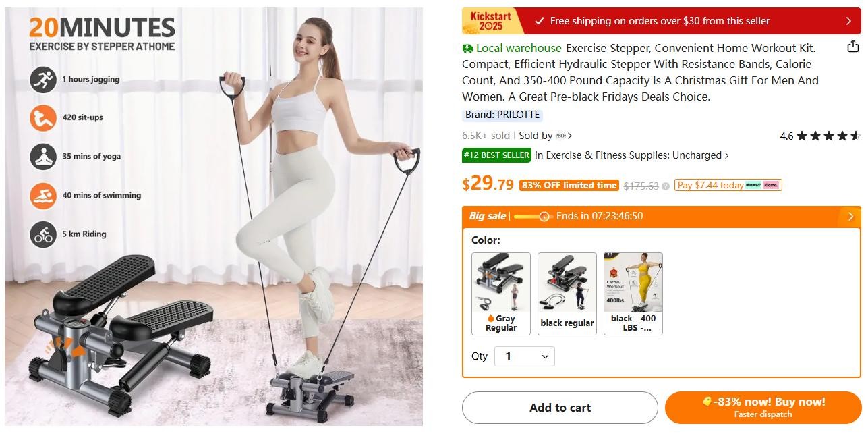This screenshot has width=868, height=436.
Task: Select the Gray Regular color option
Action: [x=501, y=294]
